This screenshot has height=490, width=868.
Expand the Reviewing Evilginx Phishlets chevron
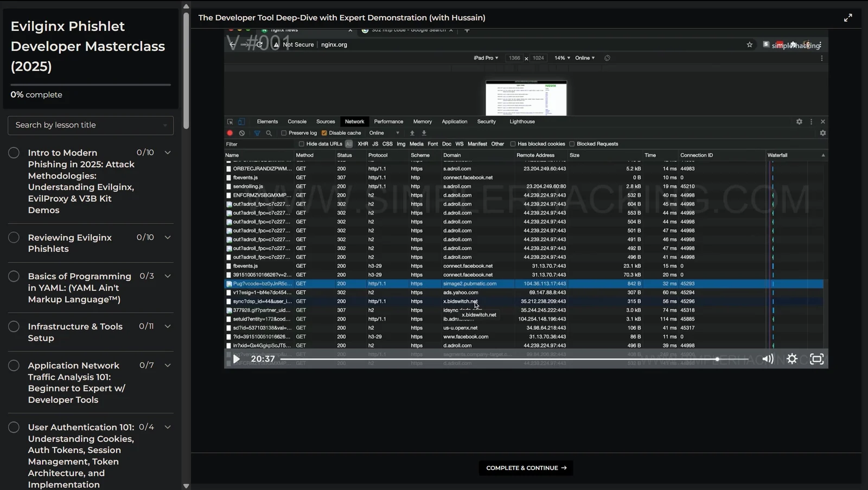click(168, 237)
